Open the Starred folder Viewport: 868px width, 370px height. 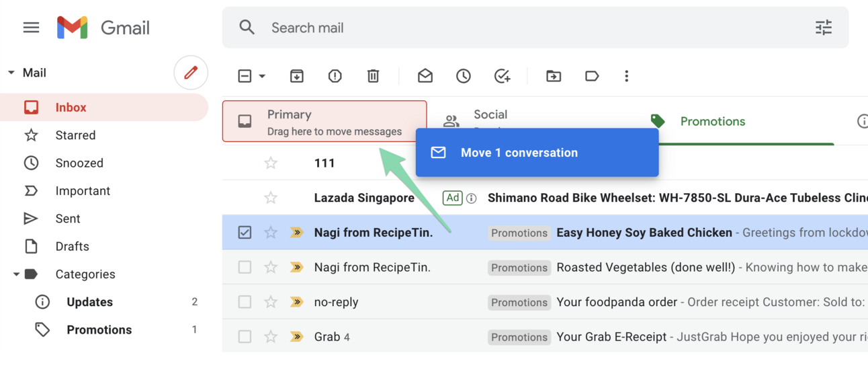pos(103,135)
